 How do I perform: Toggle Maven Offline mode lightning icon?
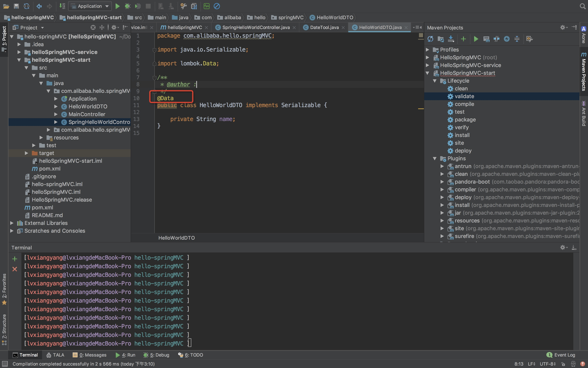pos(507,39)
